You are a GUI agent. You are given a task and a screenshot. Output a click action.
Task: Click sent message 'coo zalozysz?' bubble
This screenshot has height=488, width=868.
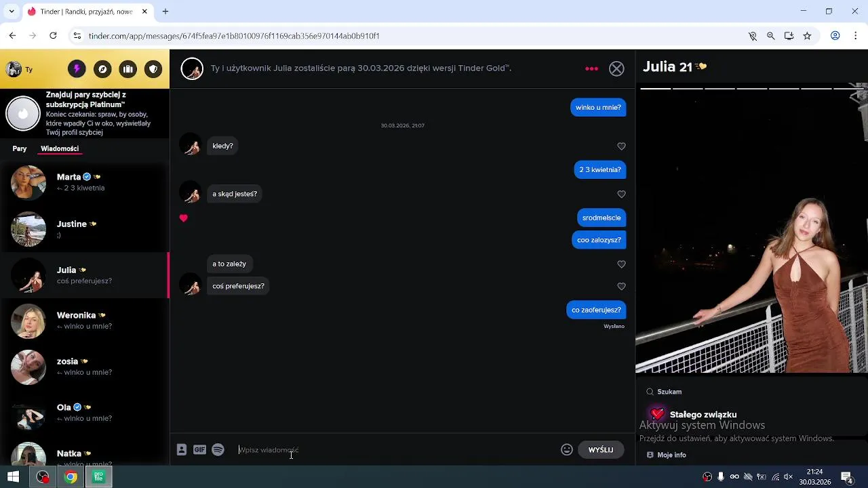click(x=599, y=240)
